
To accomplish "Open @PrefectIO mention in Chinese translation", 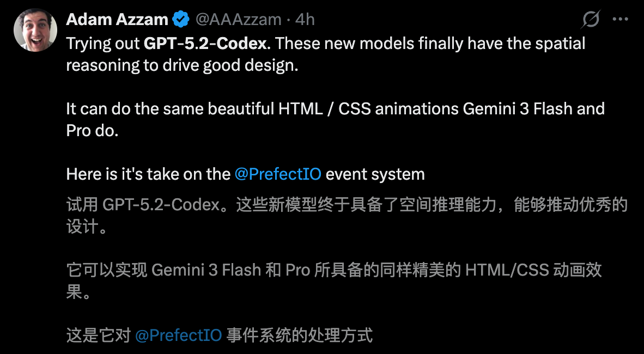I will pyautogui.click(x=178, y=335).
